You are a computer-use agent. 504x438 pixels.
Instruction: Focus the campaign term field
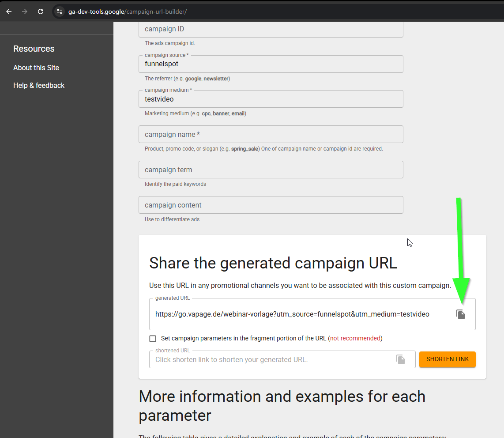pos(271,170)
